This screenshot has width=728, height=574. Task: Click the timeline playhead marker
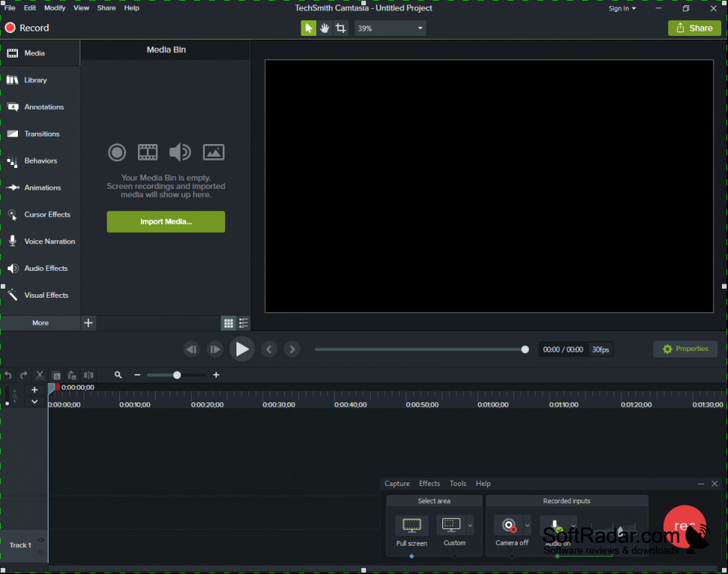pos(51,389)
